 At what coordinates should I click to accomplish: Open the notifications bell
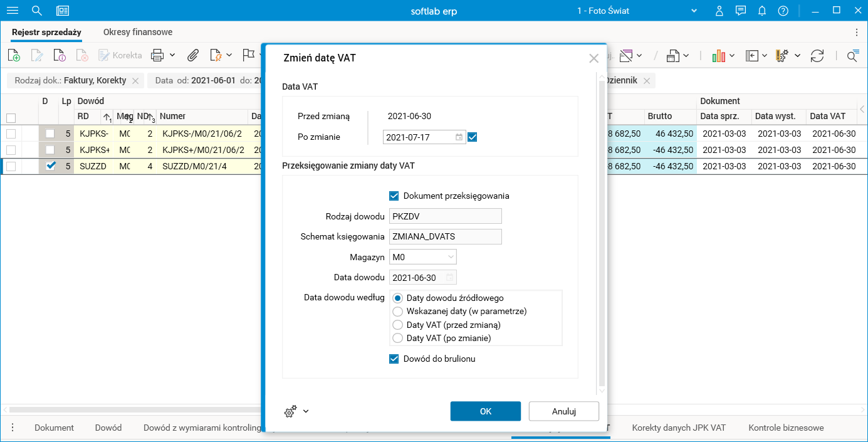tap(762, 11)
